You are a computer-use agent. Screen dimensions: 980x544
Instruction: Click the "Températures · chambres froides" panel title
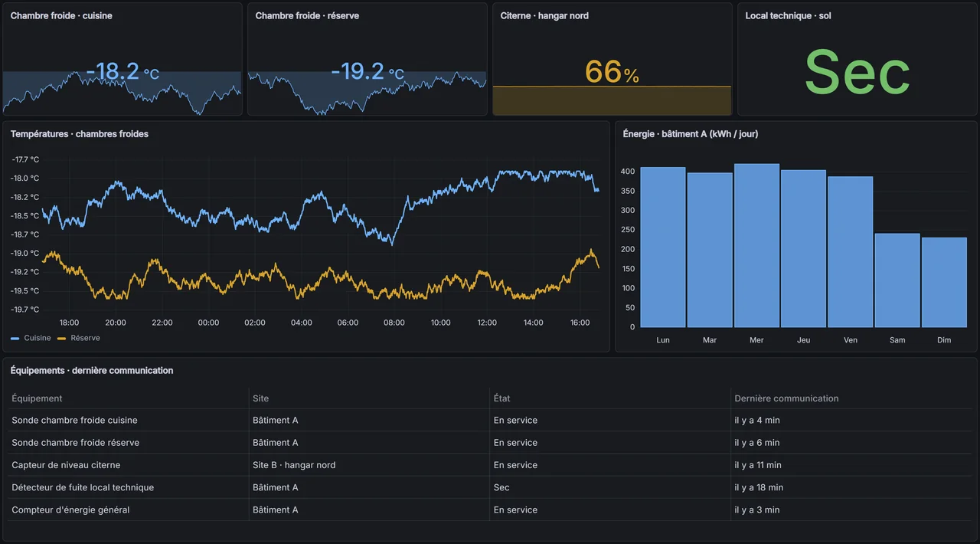pos(80,134)
